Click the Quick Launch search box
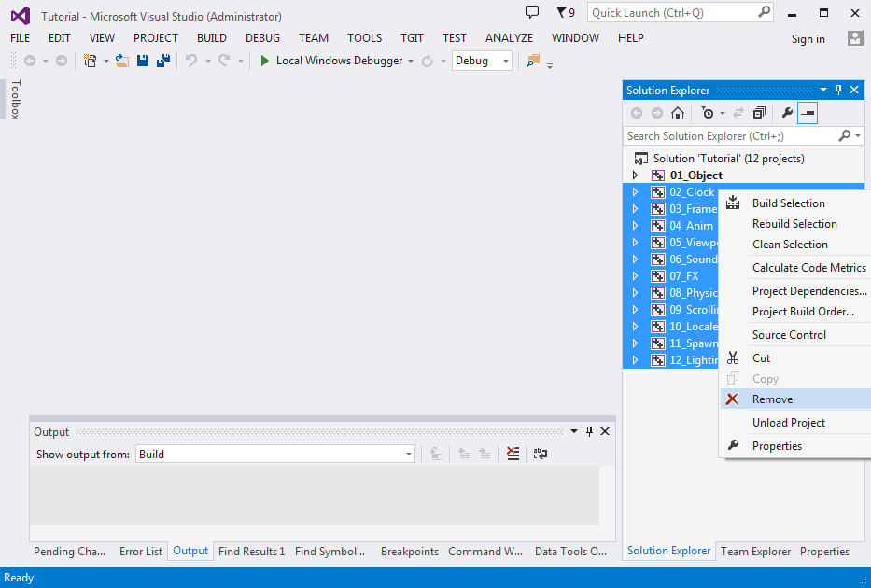This screenshot has height=588, width=871. 672,13
